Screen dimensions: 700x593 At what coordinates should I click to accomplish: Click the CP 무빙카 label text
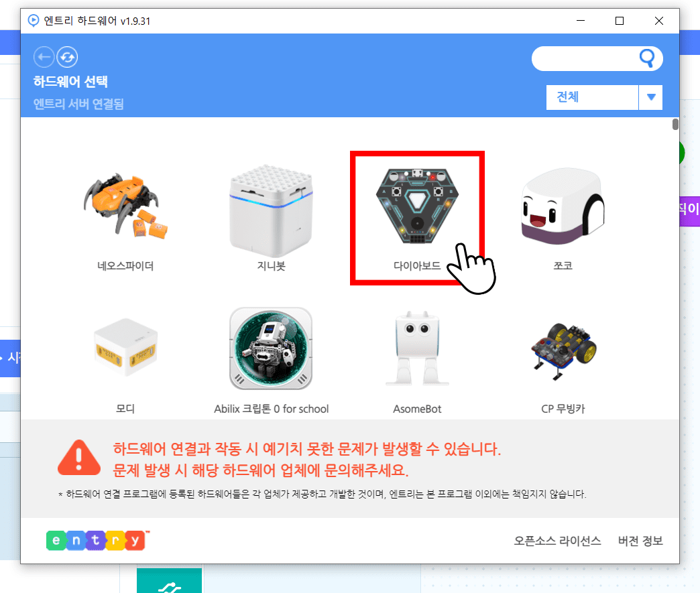563,409
